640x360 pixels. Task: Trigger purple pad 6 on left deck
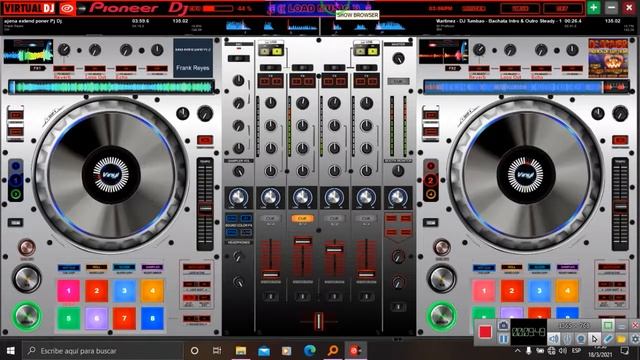pyautogui.click(x=96, y=318)
